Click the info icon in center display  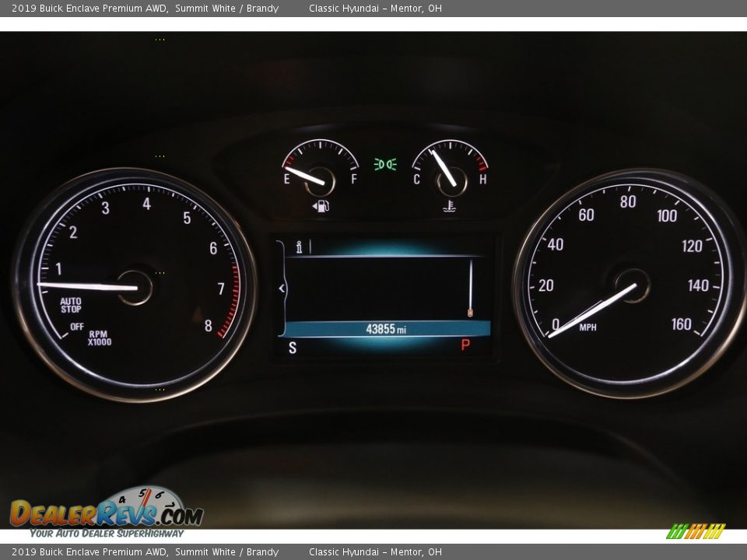[299, 247]
